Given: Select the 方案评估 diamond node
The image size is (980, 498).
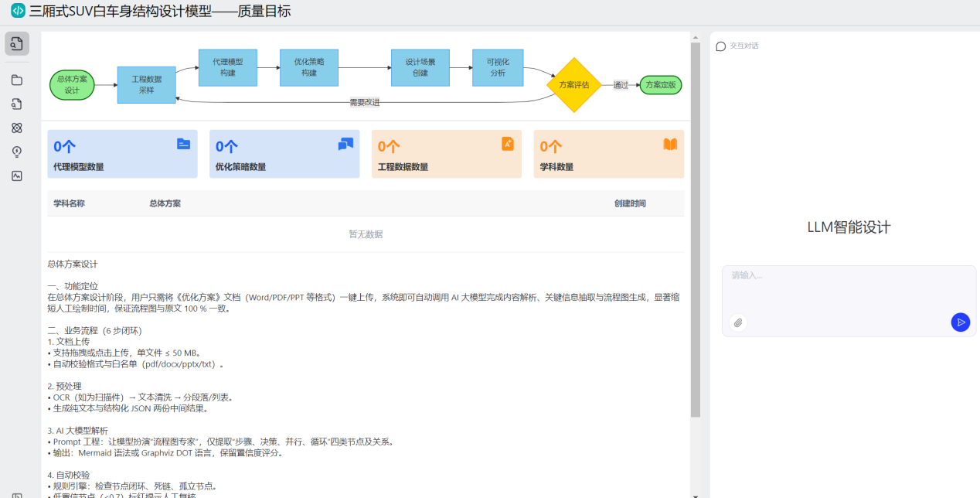Looking at the screenshot, I should (573, 85).
